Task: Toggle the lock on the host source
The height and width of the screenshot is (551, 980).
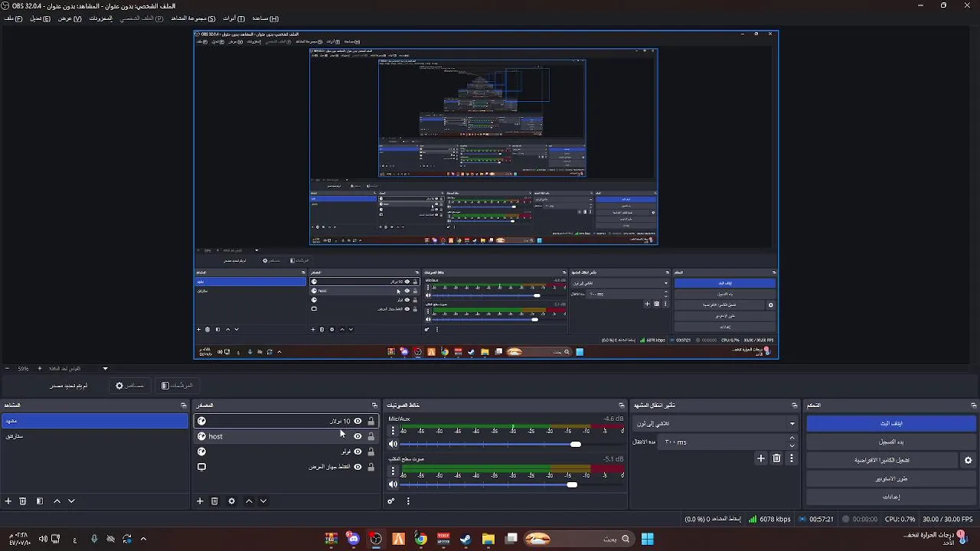Action: click(x=371, y=436)
